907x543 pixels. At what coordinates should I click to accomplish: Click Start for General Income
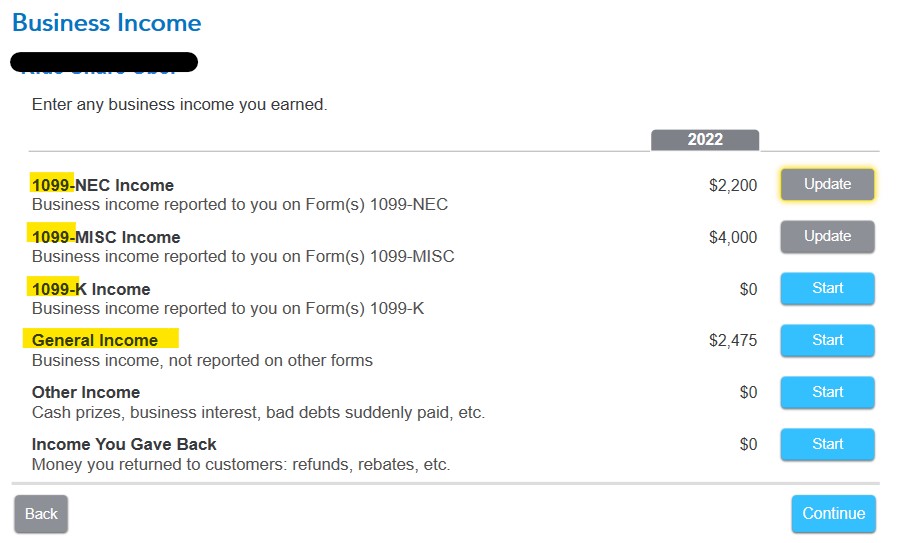pyautogui.click(x=827, y=340)
